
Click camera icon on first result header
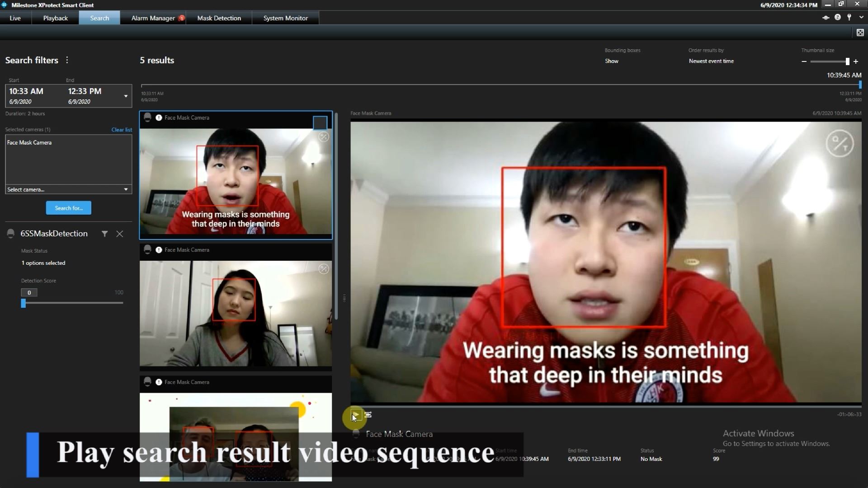(x=147, y=117)
